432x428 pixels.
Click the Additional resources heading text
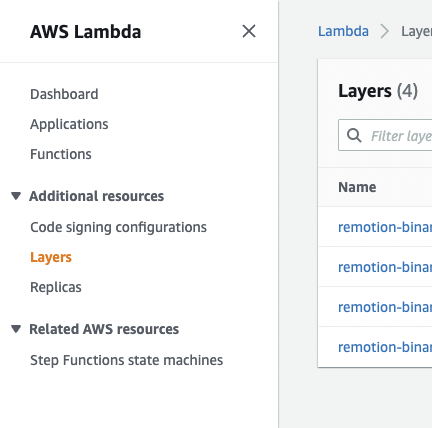[x=97, y=196]
